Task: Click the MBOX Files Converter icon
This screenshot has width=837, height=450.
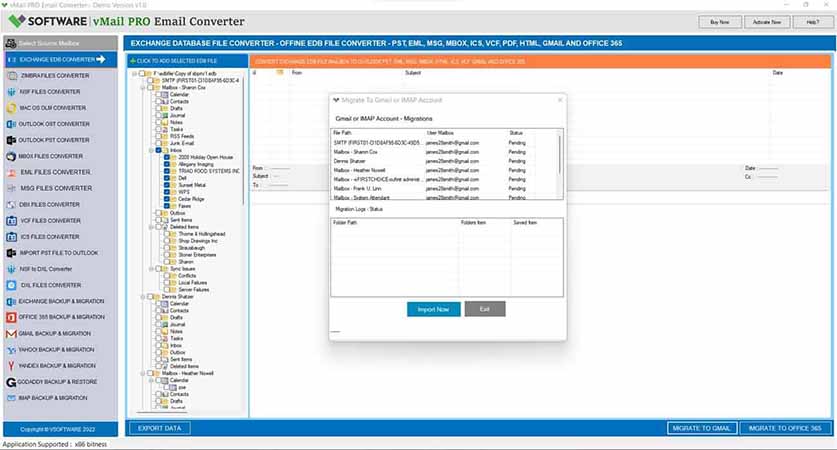Action: [x=12, y=156]
